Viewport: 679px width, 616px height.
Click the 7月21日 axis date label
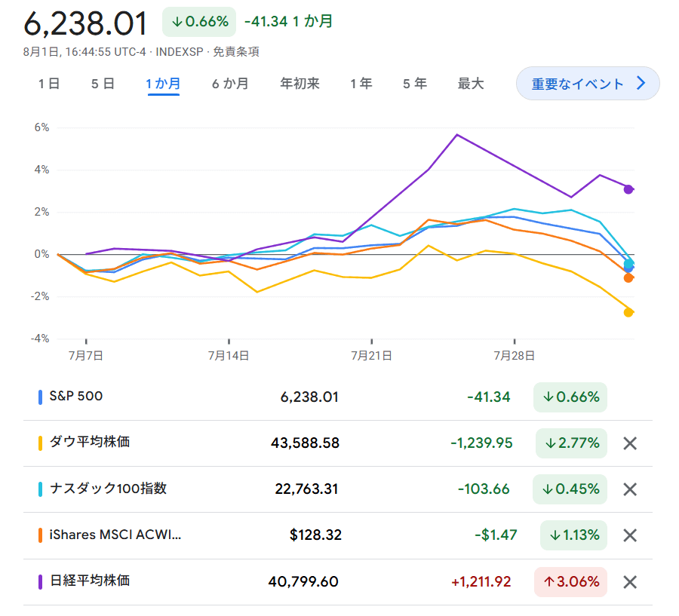(371, 356)
